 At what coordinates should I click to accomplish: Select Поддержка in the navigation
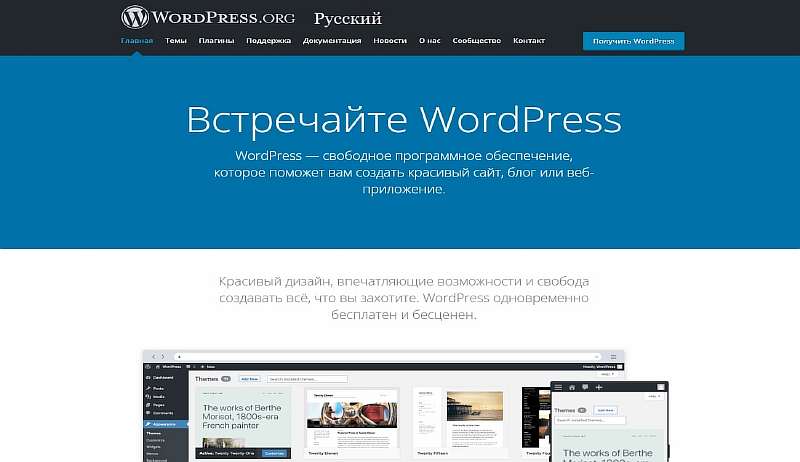pos(268,40)
